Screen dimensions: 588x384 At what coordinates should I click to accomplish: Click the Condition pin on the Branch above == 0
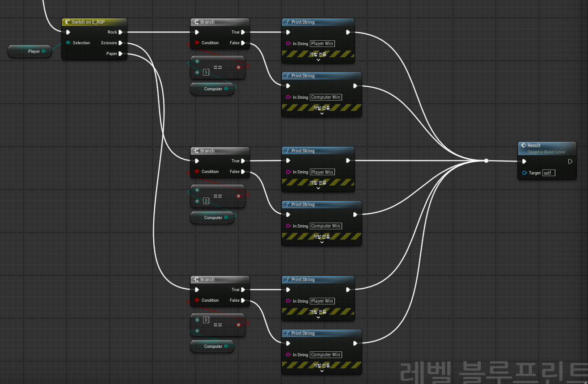197,300
